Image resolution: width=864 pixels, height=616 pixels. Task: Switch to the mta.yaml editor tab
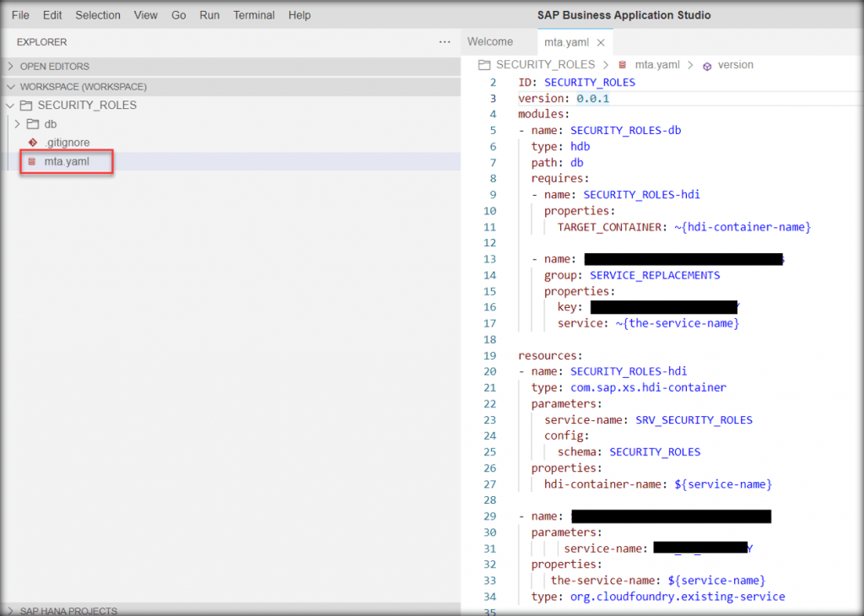pos(566,42)
